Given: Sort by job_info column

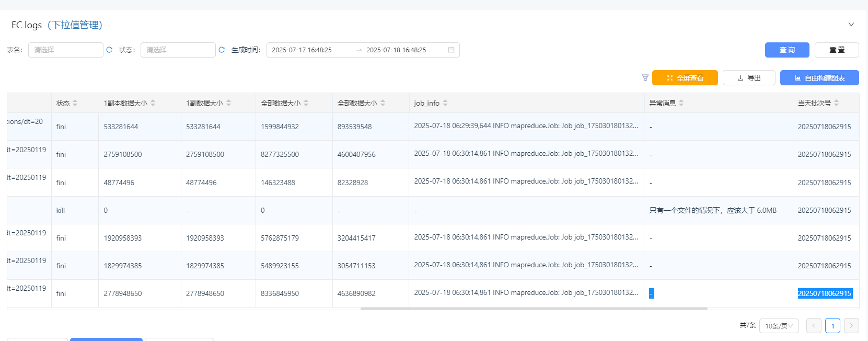Looking at the screenshot, I should [445, 103].
